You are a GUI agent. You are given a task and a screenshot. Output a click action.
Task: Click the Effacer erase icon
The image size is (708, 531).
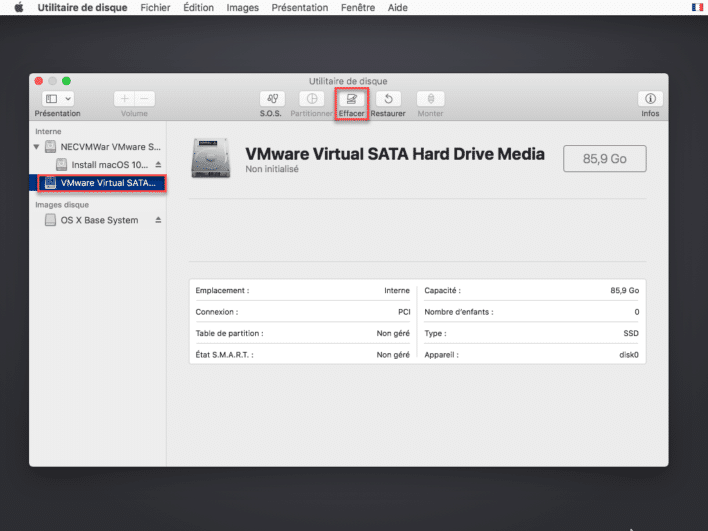(x=352, y=99)
